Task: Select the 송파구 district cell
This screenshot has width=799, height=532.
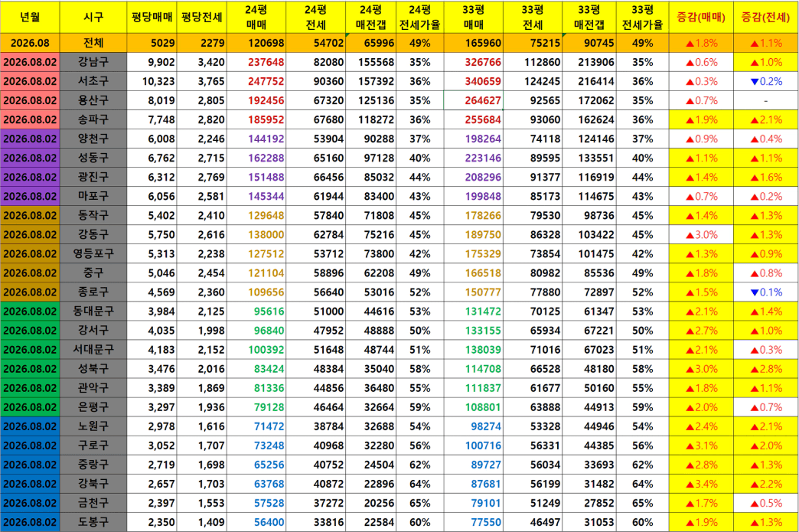Action: 93,119
